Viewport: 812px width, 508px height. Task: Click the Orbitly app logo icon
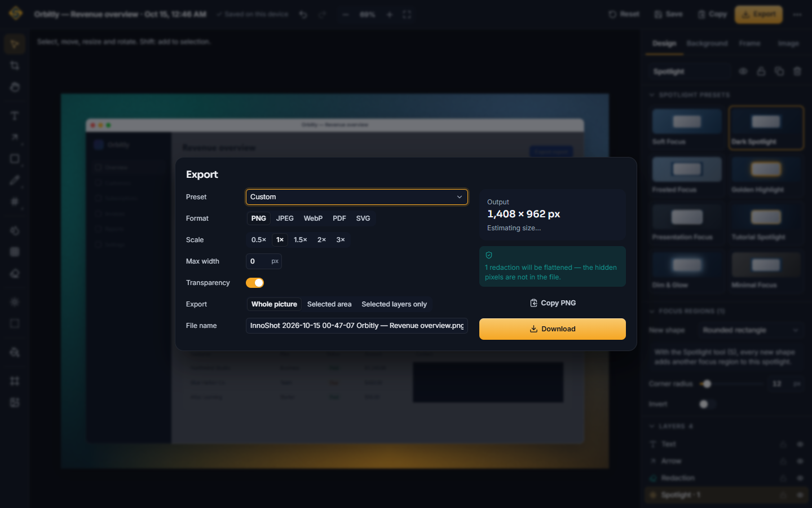pos(16,14)
